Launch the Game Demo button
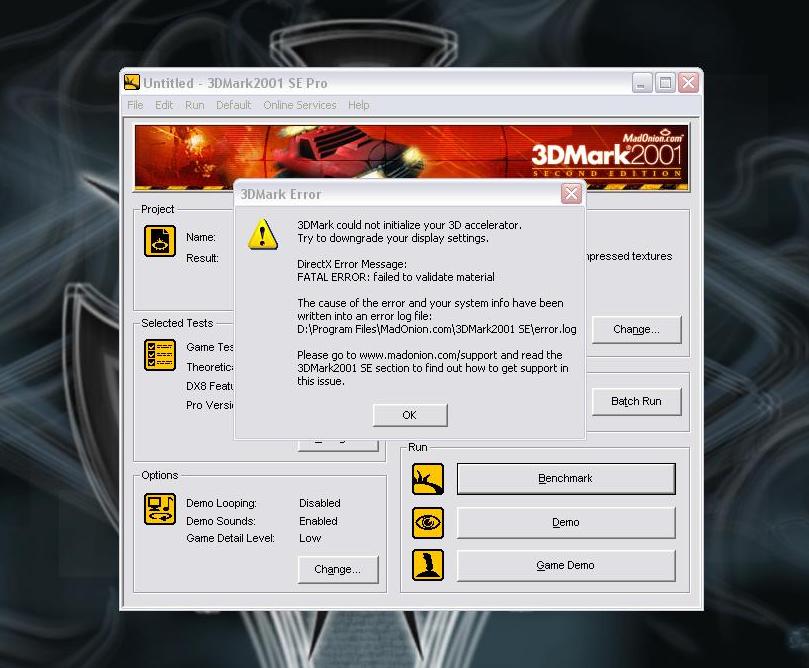809x668 pixels. click(566, 566)
